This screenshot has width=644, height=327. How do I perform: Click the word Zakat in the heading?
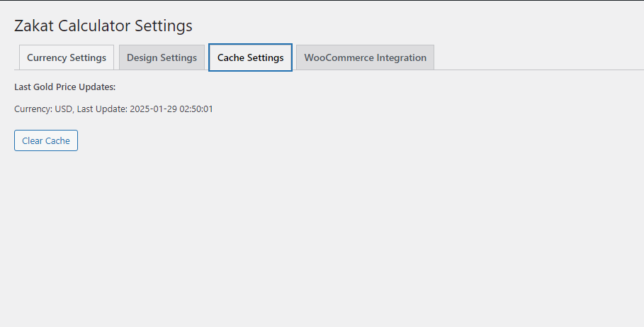tap(34, 26)
